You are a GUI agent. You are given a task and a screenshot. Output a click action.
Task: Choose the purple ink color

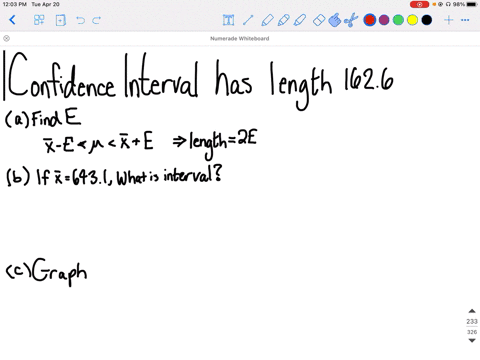point(384,20)
